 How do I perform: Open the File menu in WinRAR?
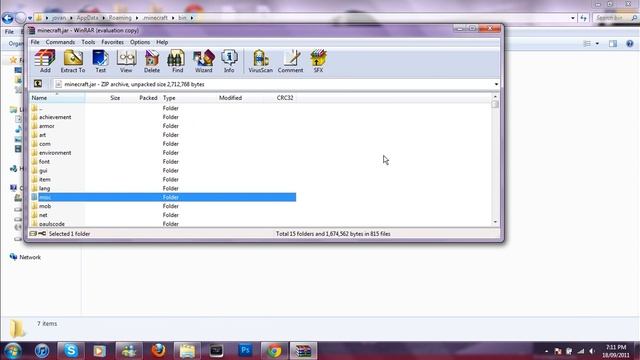pos(35,42)
